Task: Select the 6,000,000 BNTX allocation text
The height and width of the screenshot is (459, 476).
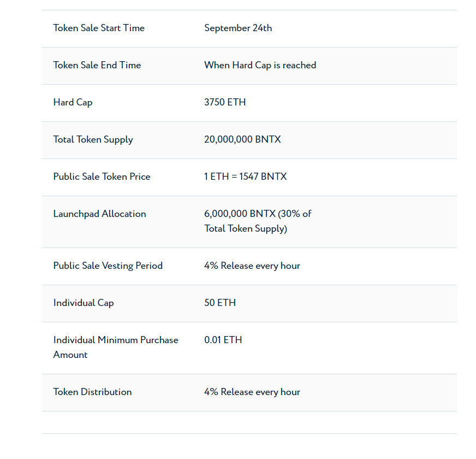Action: pos(258,221)
